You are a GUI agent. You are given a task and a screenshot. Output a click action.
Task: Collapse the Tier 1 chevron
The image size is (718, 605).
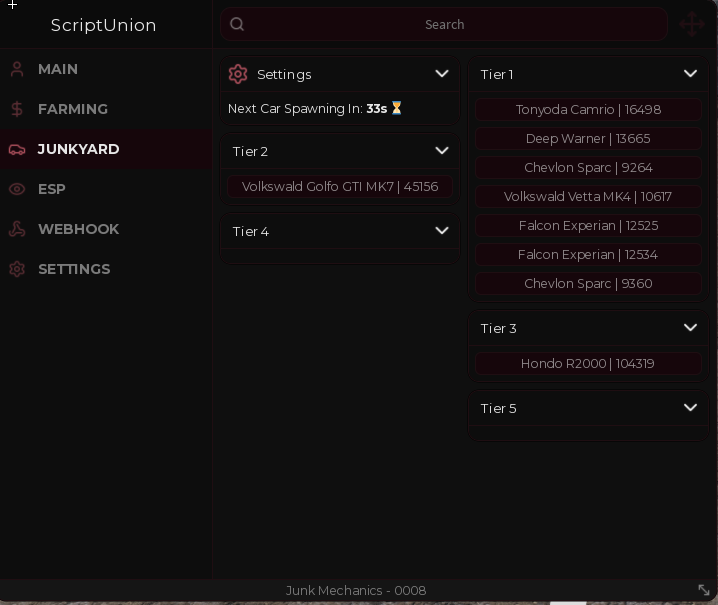click(x=691, y=74)
